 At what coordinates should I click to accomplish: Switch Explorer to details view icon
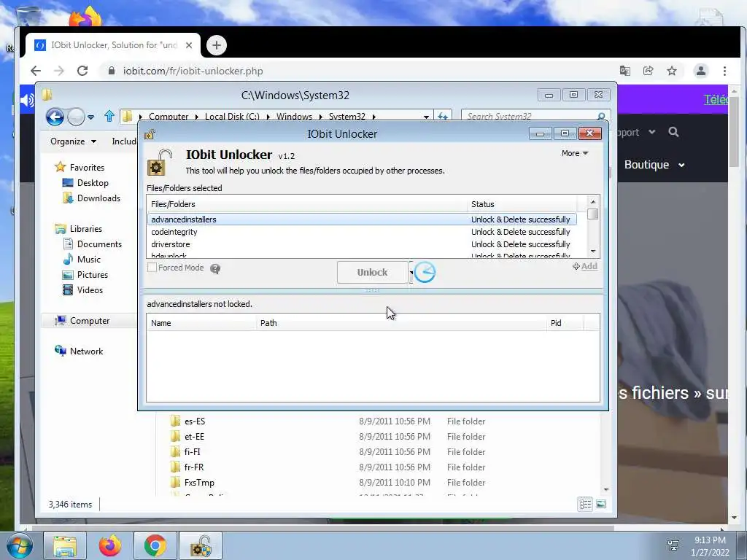pyautogui.click(x=585, y=504)
